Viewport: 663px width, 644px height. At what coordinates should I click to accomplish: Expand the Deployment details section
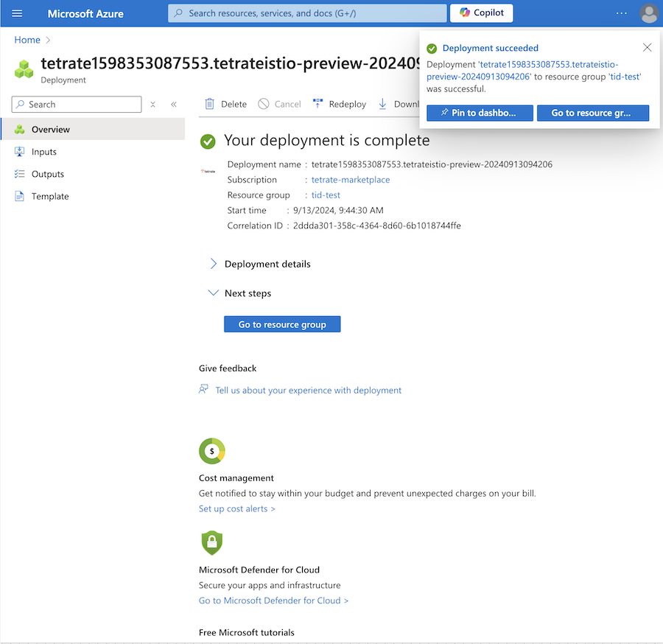pos(267,264)
